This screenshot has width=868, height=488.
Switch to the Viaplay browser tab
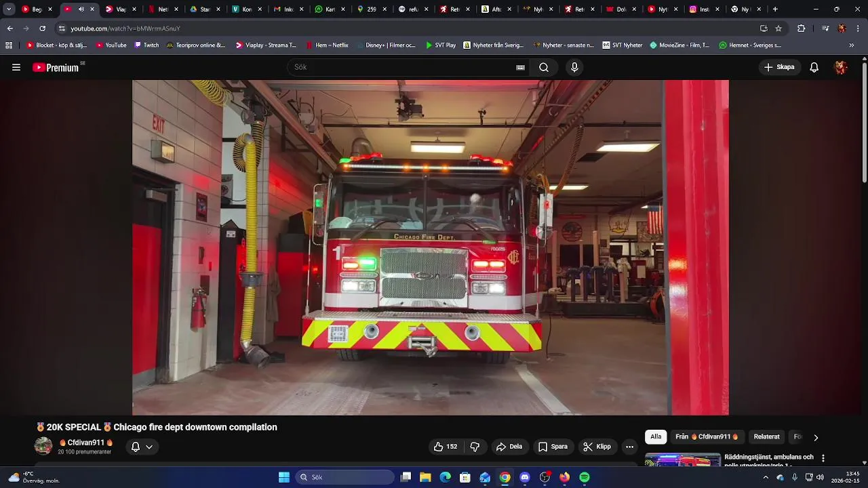click(121, 9)
